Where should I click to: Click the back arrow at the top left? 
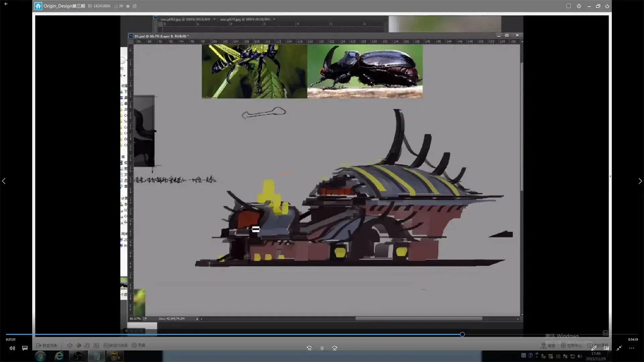(6, 4)
